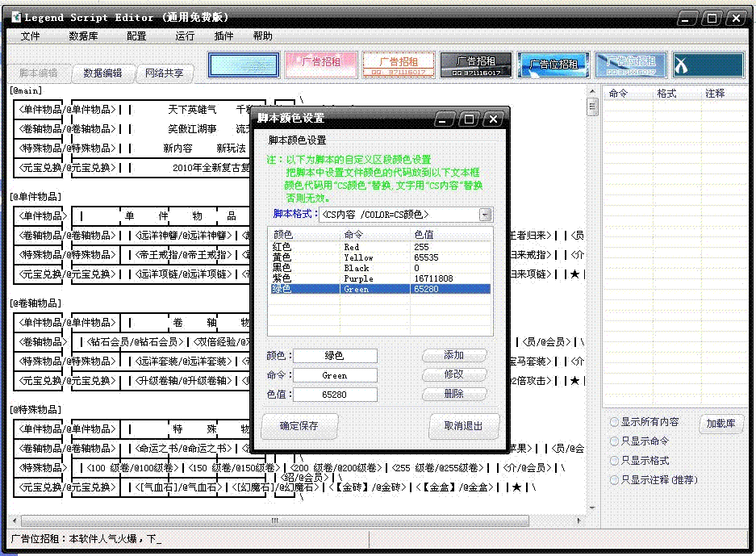Select the 紫色 Purple row in color list
Viewport: 756px width, 556px height.
[379, 278]
